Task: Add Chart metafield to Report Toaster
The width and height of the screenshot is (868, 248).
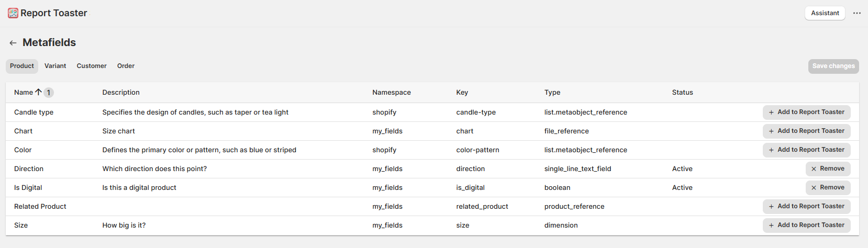Action: 806,131
